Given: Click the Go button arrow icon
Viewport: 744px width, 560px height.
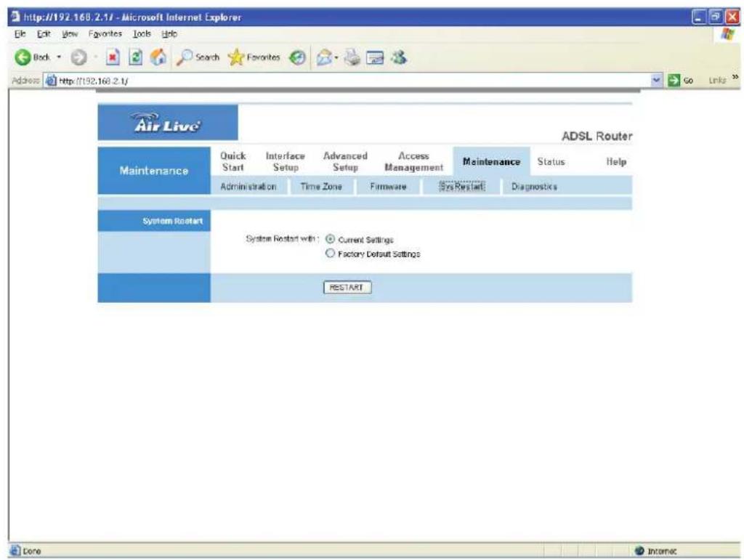Looking at the screenshot, I should coord(674,80).
